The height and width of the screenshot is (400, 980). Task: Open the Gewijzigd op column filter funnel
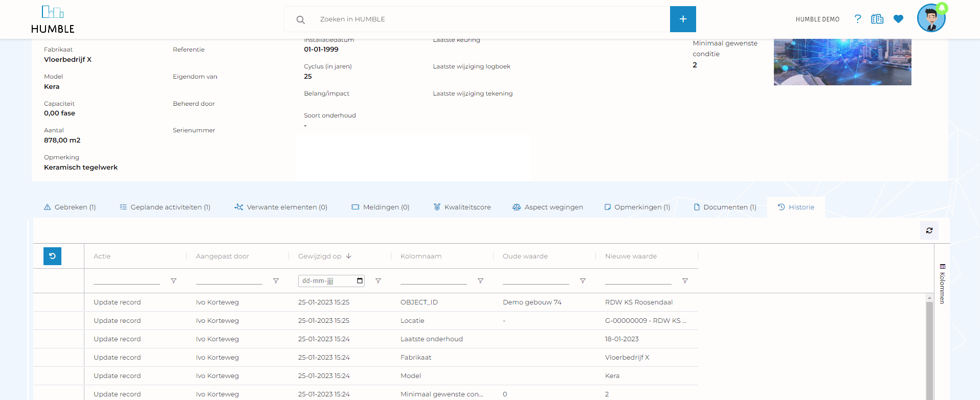click(x=378, y=281)
